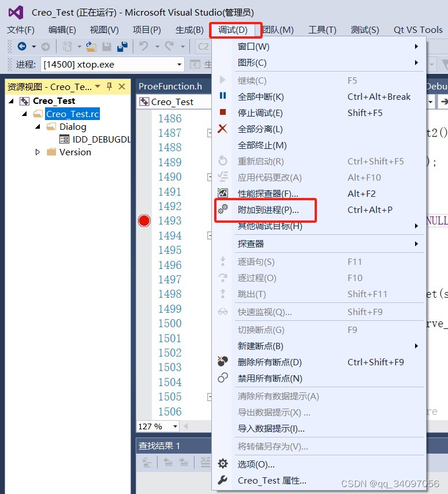Collapse the code outline at line 1494
448x494 pixels.
[x=210, y=235]
